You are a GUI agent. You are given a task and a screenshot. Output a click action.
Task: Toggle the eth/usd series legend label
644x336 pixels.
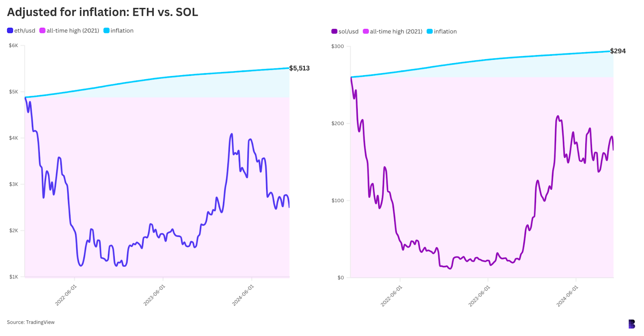click(25, 31)
